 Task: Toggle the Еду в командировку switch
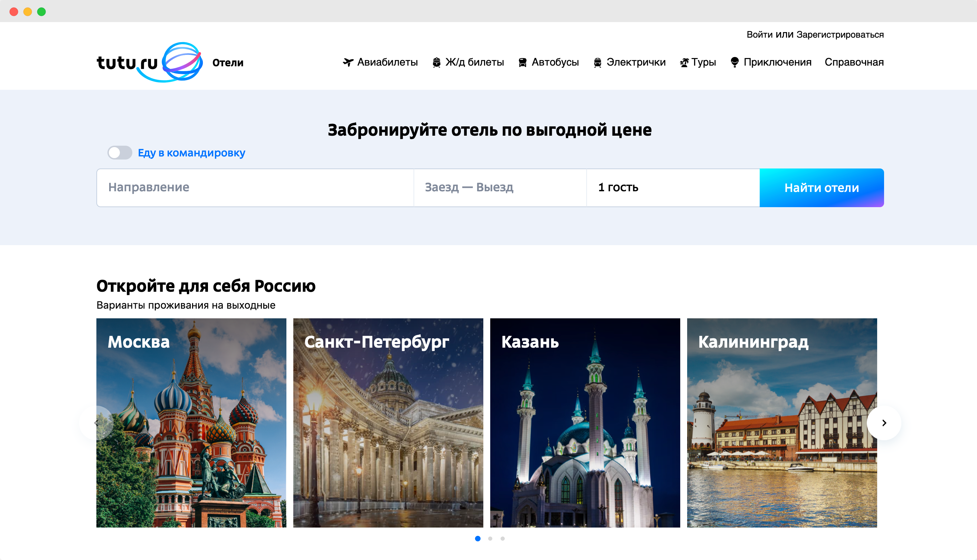(120, 153)
